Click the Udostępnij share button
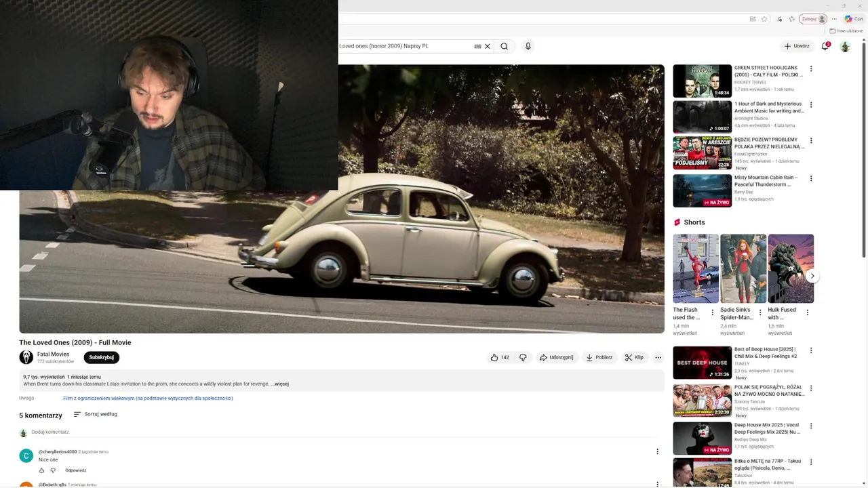Viewport: 868px width, 488px height. [556, 357]
